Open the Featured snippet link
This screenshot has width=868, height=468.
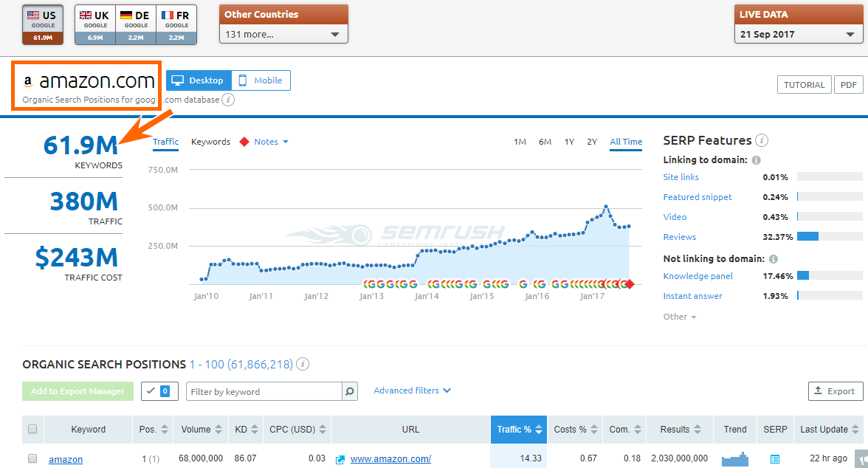(x=697, y=197)
